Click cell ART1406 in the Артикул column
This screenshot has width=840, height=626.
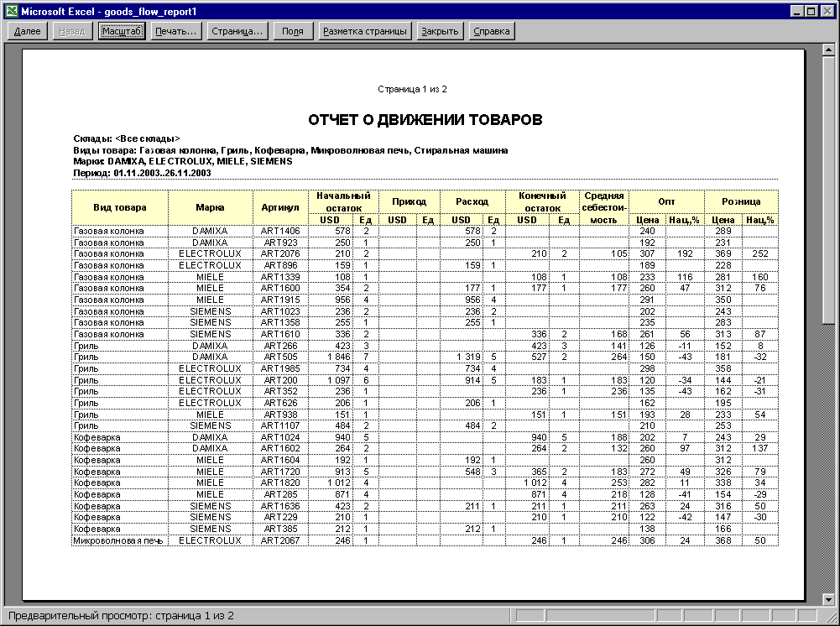tap(280, 231)
